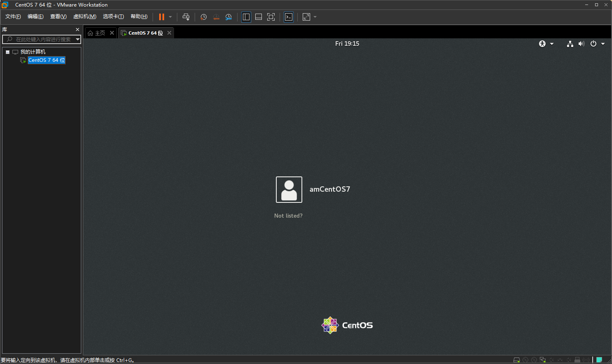
Task: Revert the virtual machine to its snapshot
Action: 216,17
